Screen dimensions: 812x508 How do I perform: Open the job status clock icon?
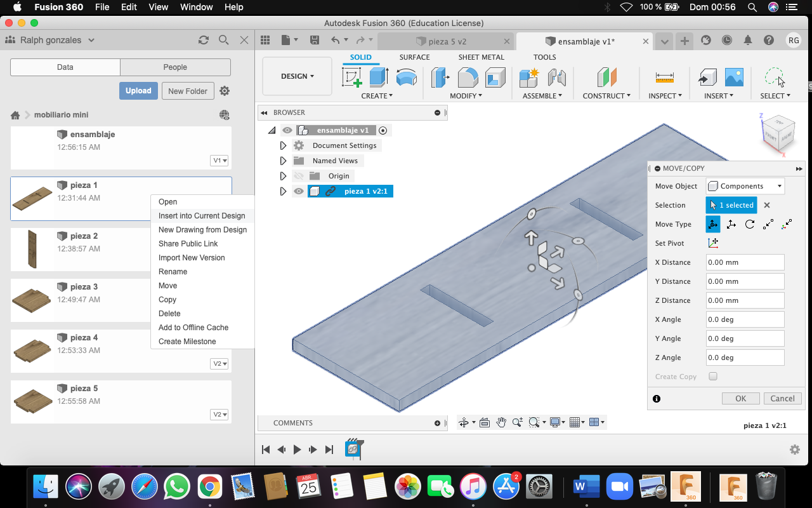pyautogui.click(x=727, y=40)
